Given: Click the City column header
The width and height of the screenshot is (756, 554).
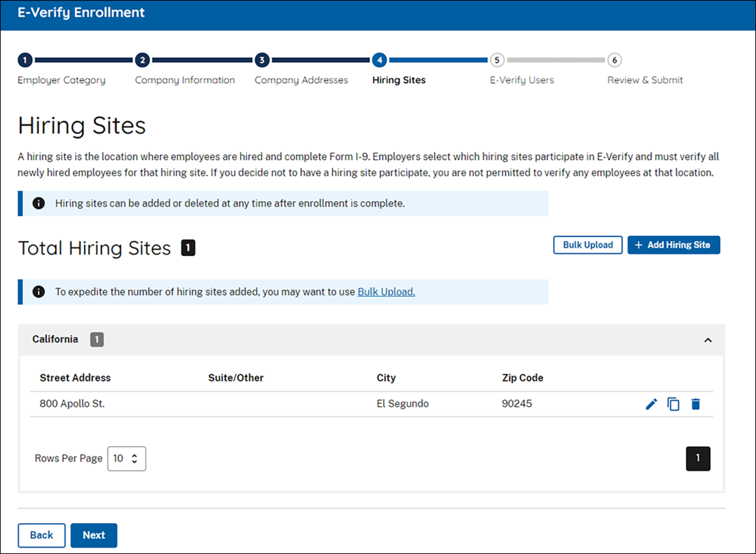Looking at the screenshot, I should click(x=386, y=378).
